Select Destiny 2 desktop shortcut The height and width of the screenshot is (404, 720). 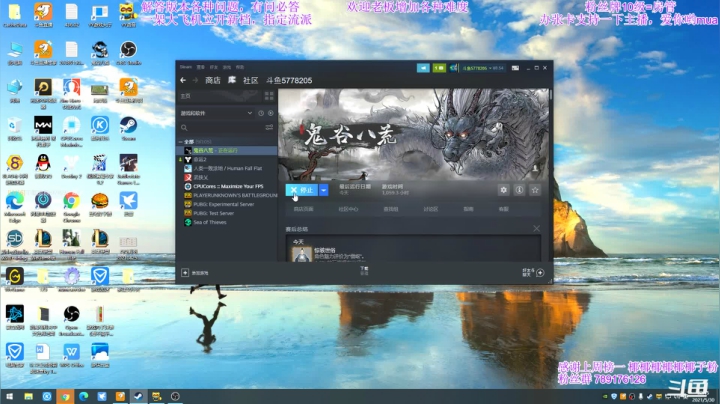[71, 167]
